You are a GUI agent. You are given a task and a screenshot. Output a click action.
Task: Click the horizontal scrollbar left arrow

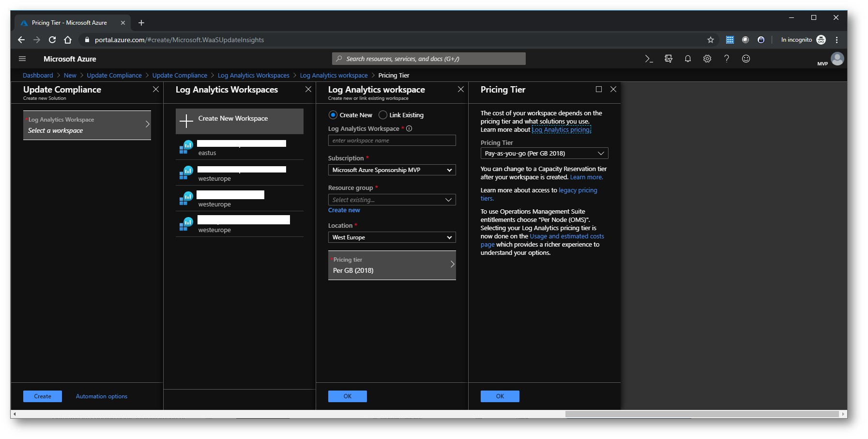(15, 414)
